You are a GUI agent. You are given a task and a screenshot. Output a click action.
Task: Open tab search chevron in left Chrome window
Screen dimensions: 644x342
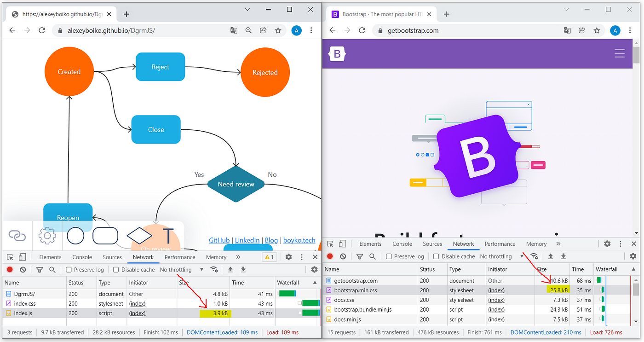247,9
